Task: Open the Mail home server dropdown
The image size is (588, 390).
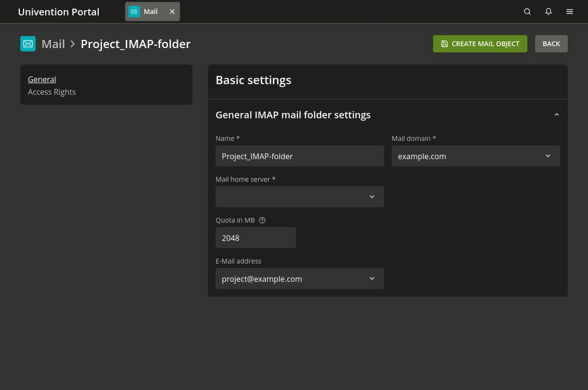Action: (299, 197)
